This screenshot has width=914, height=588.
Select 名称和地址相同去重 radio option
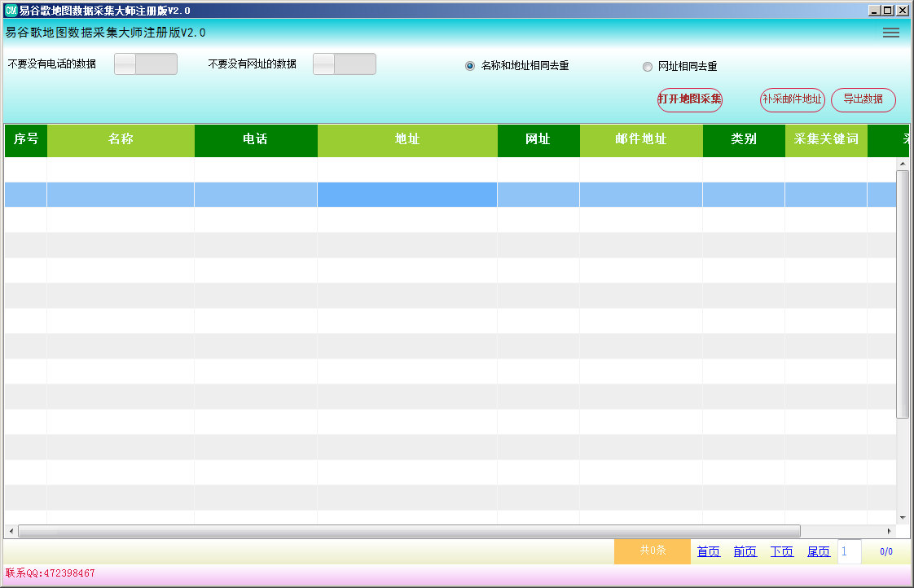(x=470, y=66)
